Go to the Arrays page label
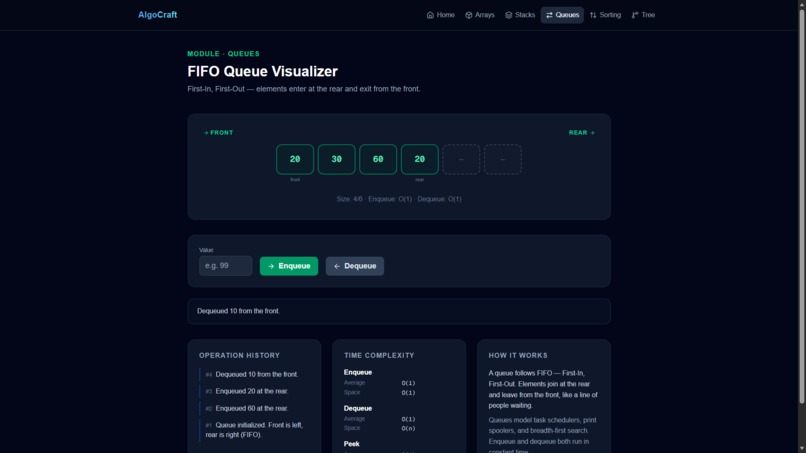The width and height of the screenshot is (806, 453). 485,15
